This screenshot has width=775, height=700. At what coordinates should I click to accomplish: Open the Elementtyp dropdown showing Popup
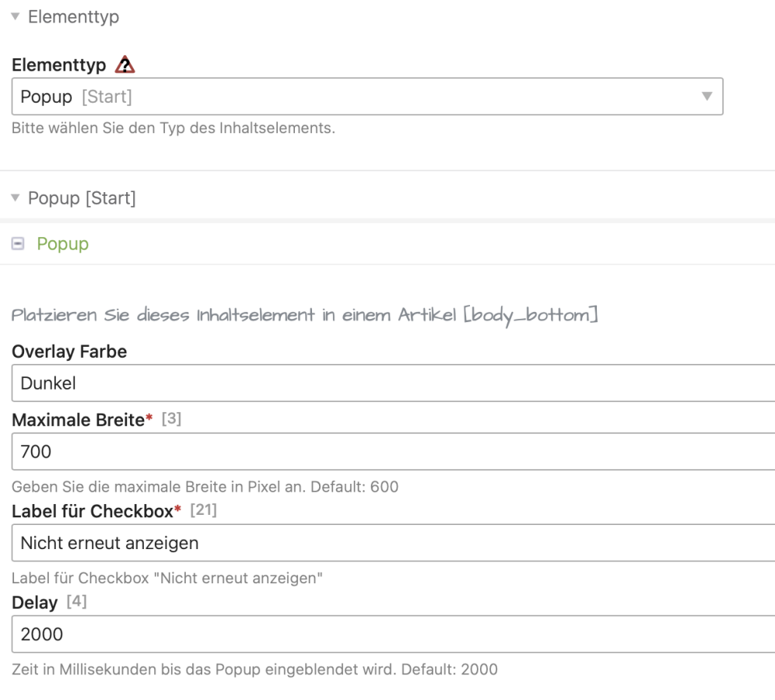click(x=366, y=97)
